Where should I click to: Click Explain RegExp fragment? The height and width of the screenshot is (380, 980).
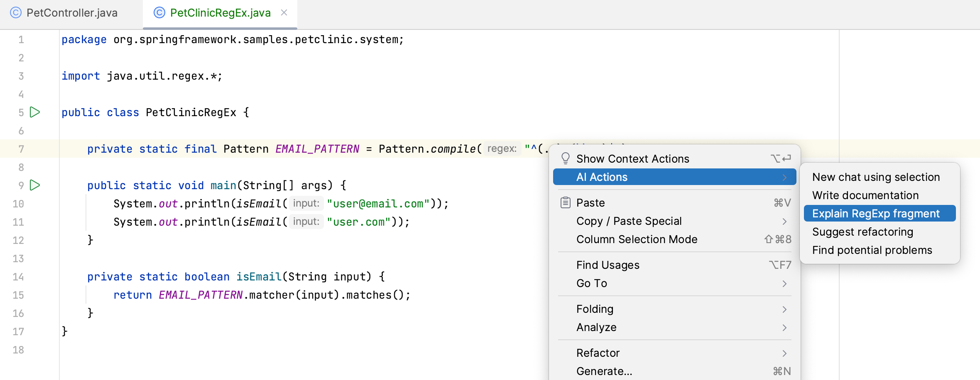coord(880,213)
